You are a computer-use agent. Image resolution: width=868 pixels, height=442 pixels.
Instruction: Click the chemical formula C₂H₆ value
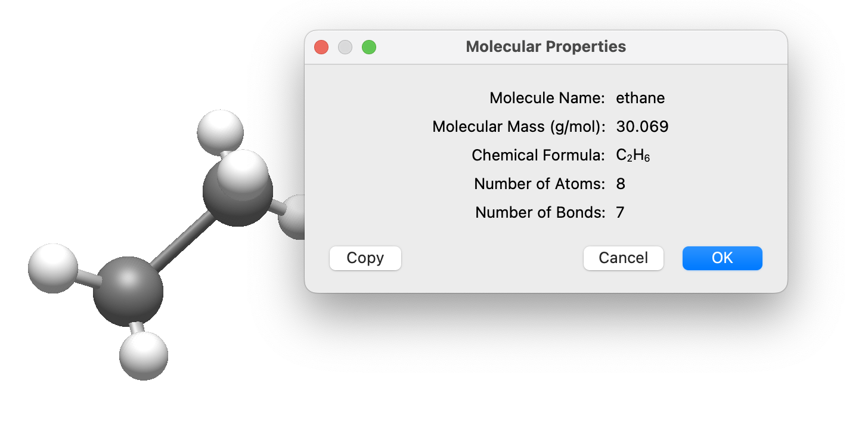click(x=633, y=156)
